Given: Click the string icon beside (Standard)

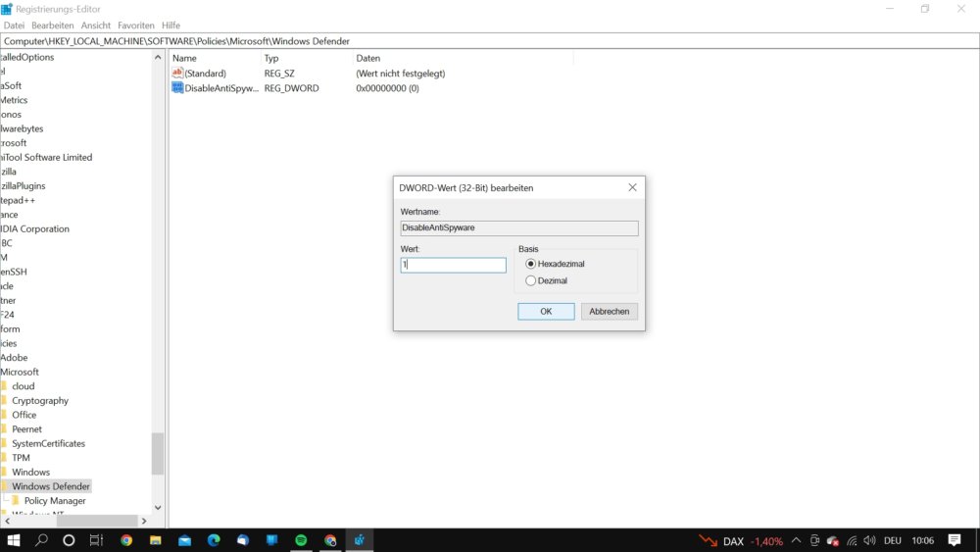Looking at the screenshot, I should [177, 74].
